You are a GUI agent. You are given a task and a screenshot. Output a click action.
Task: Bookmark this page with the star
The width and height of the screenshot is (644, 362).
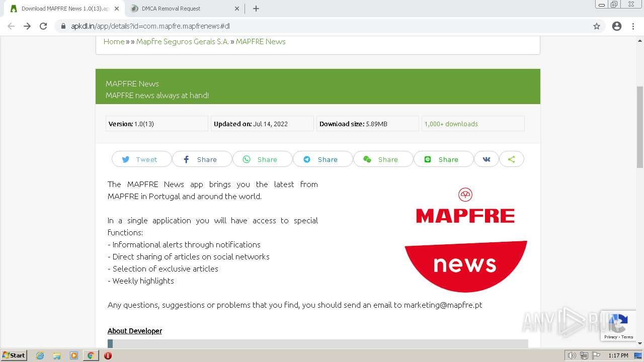(x=597, y=26)
